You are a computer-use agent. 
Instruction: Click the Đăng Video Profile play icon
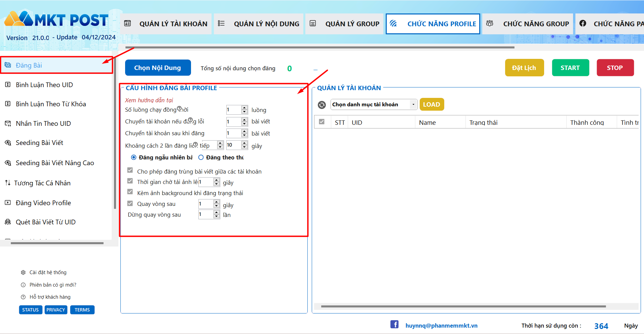(8, 202)
